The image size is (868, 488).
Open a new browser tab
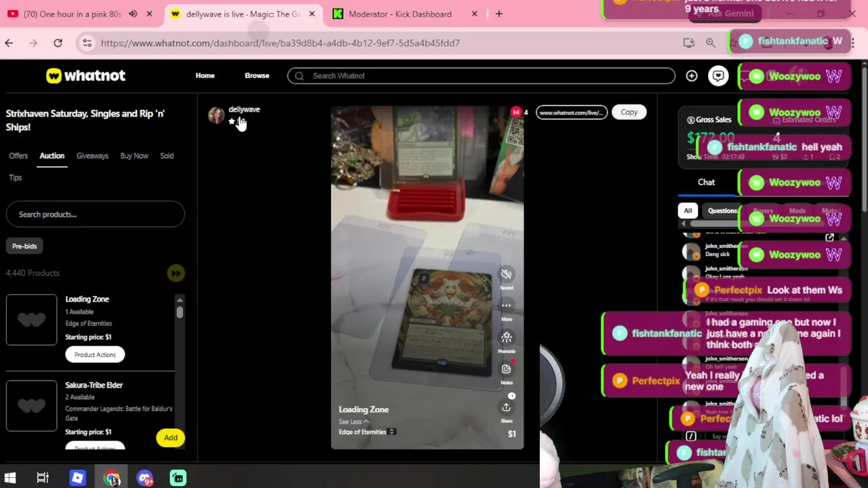coord(499,14)
